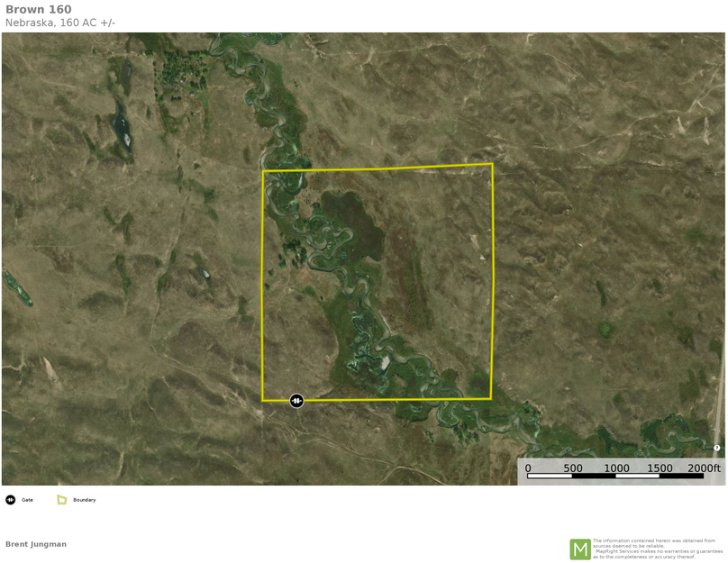Click the top-left corner of yellow boundary
This screenshot has height=563, width=728.
click(x=263, y=171)
